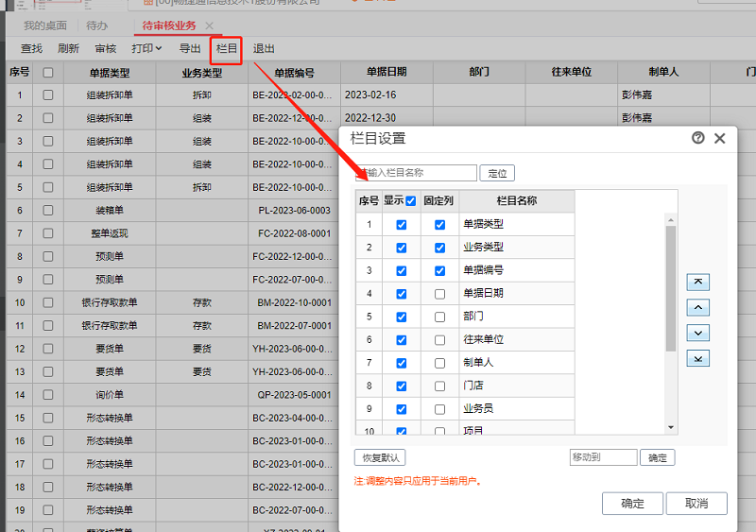The width and height of the screenshot is (756, 532).
Task: Close the 待审核业务 tab
Action: [x=209, y=26]
